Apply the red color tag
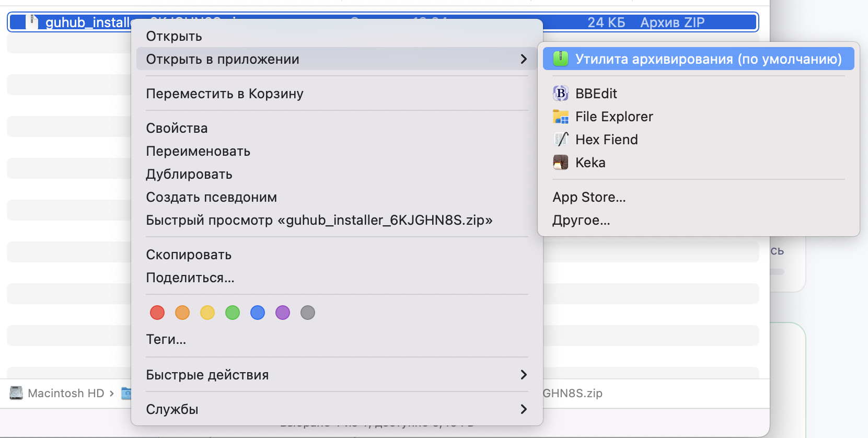 [x=157, y=313]
